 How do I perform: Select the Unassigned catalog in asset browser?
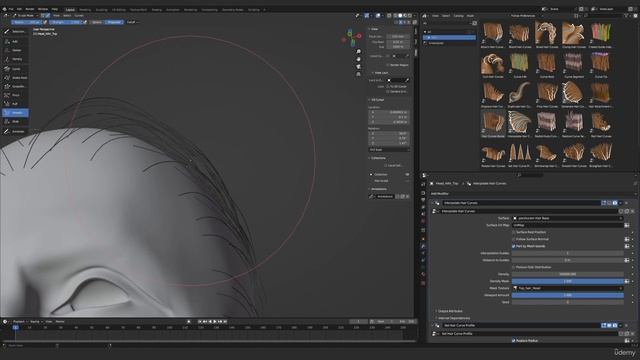(x=449, y=43)
